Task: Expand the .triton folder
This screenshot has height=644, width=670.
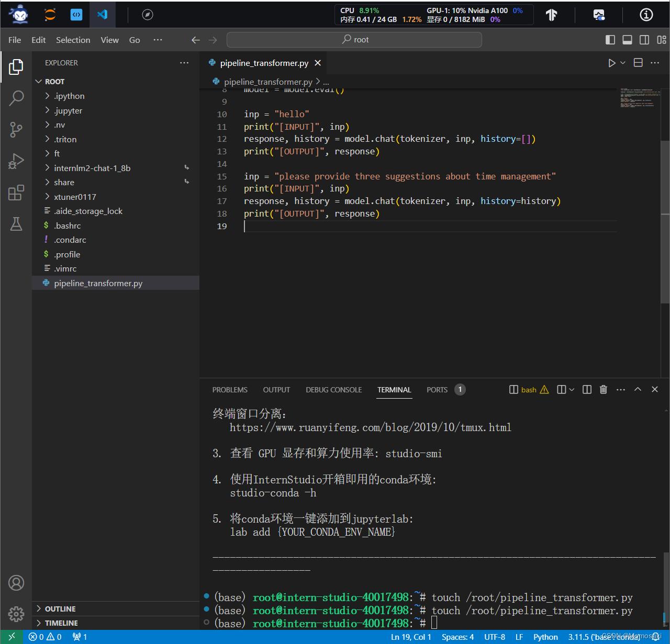Action: 116,139
